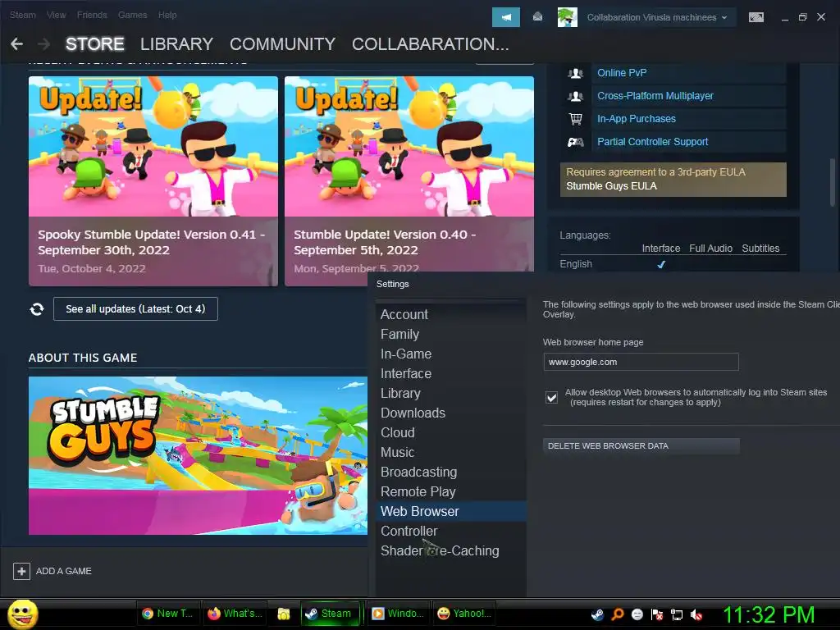Click the In-App Purchases cart icon
This screenshot has height=630, width=840.
tap(575, 119)
